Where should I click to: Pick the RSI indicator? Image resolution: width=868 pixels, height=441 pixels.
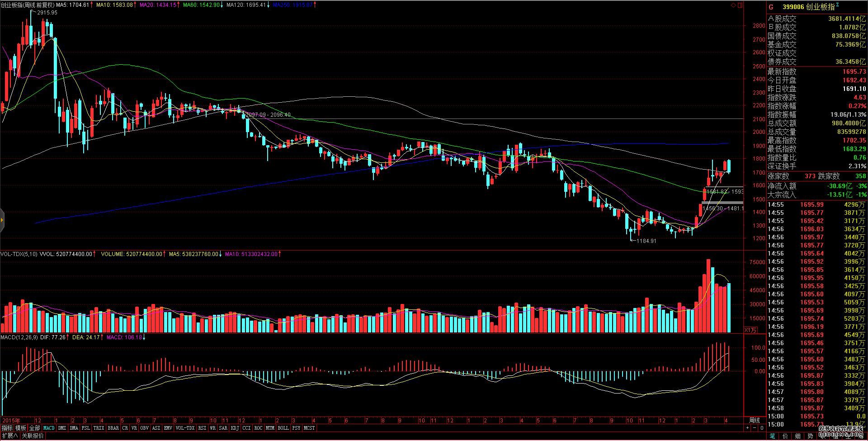[202, 428]
